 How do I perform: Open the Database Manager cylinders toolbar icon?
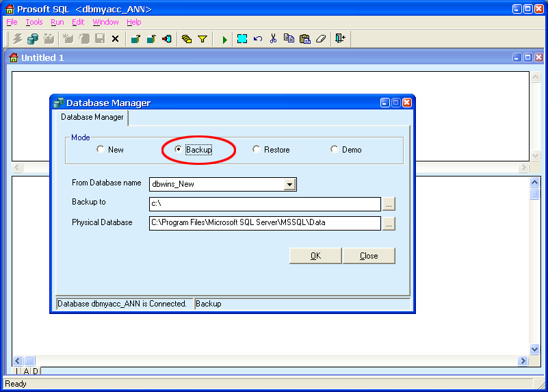[32, 39]
